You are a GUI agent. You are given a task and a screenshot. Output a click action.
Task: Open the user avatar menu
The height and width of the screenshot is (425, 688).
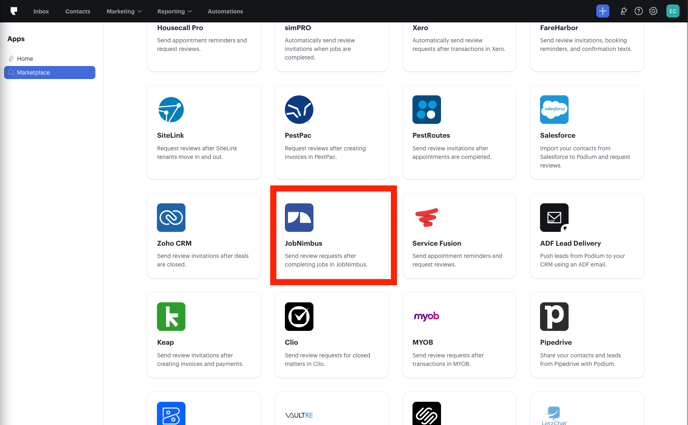coord(673,11)
